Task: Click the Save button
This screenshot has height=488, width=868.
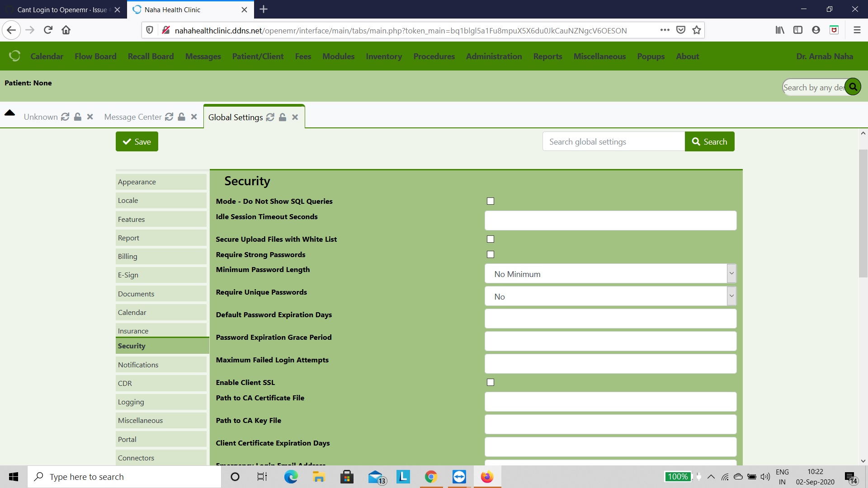Action: [x=136, y=141]
